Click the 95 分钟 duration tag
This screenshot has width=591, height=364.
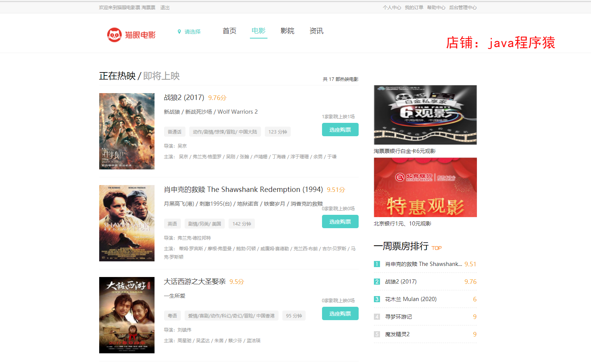pos(294,316)
